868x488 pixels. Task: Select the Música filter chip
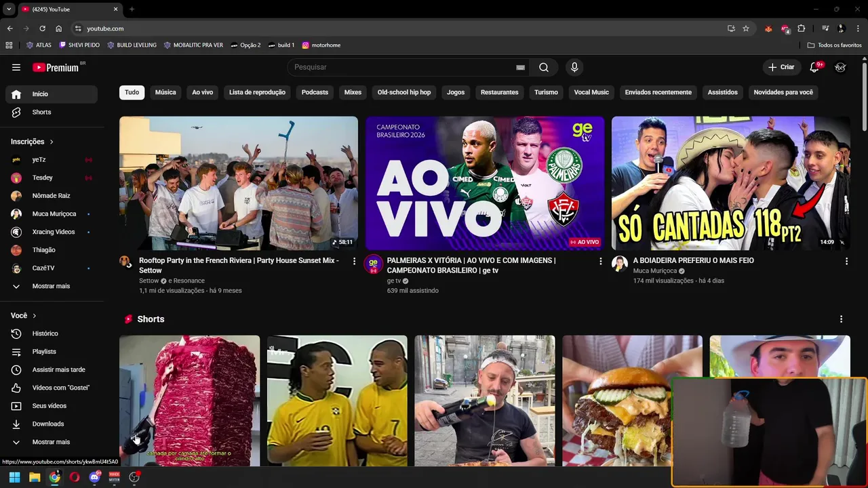point(165,92)
